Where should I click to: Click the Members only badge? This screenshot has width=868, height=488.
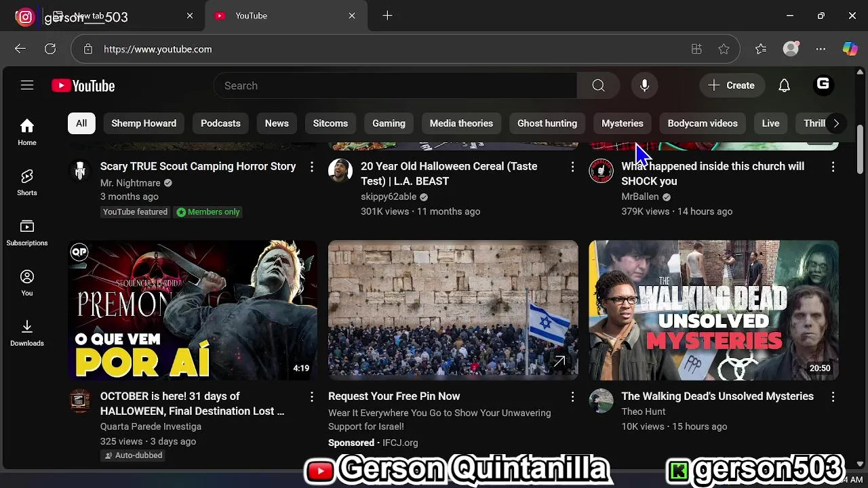click(208, 212)
